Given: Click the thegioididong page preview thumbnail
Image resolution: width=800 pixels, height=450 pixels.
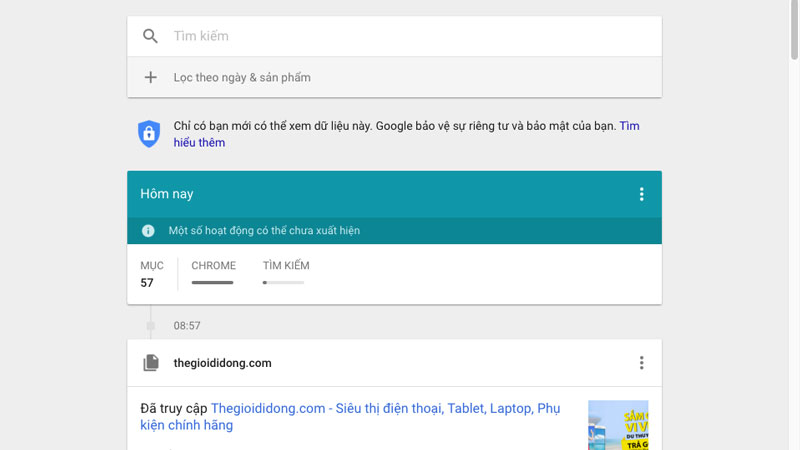Looking at the screenshot, I should pos(618,425).
